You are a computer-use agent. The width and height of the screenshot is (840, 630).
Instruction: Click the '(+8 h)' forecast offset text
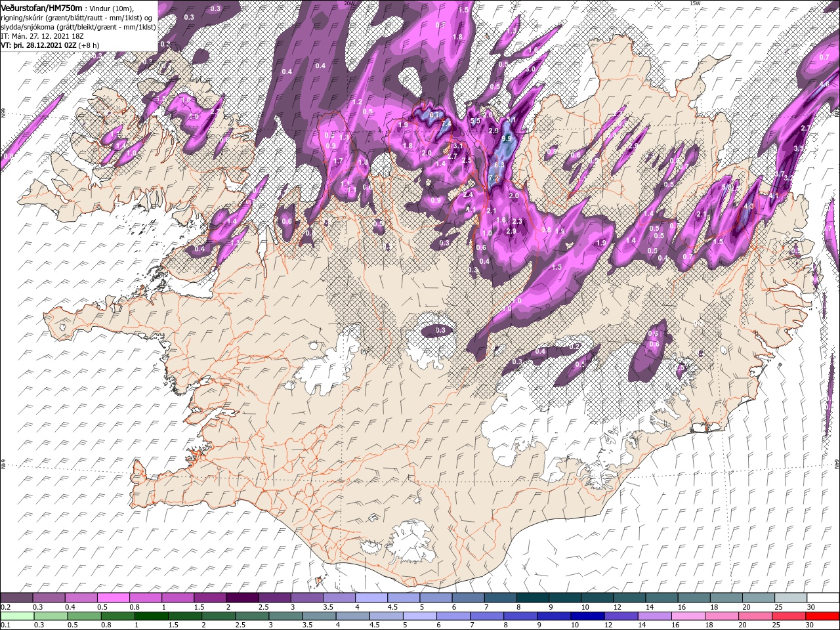click(x=89, y=45)
